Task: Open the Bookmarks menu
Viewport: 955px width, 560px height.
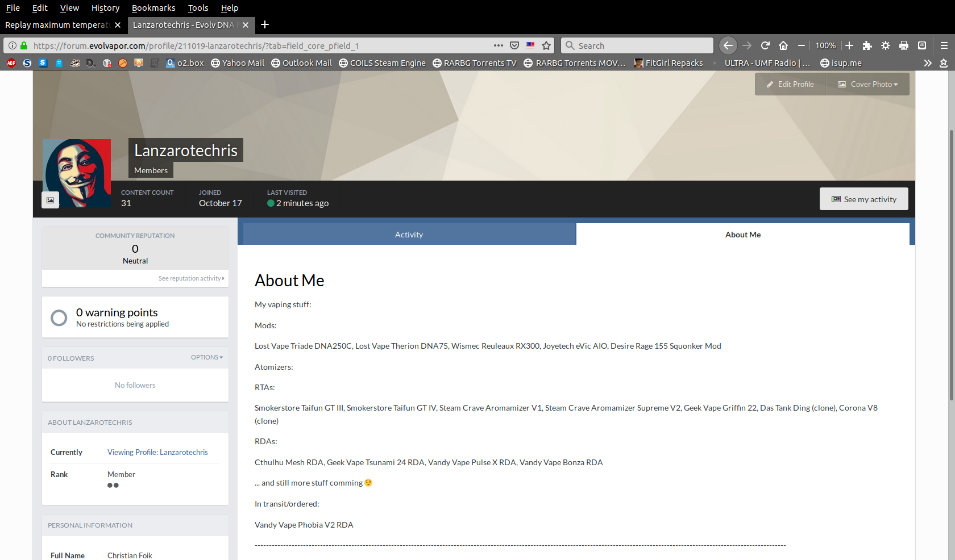Action: 153,8
